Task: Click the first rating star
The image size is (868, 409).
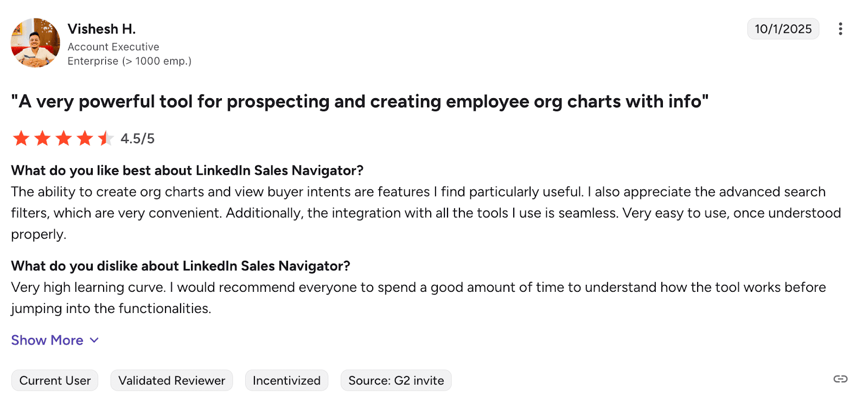Action: pyautogui.click(x=21, y=138)
